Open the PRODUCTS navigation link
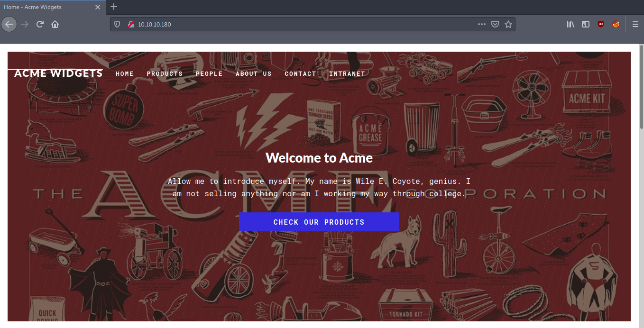644x328 pixels. coord(165,74)
